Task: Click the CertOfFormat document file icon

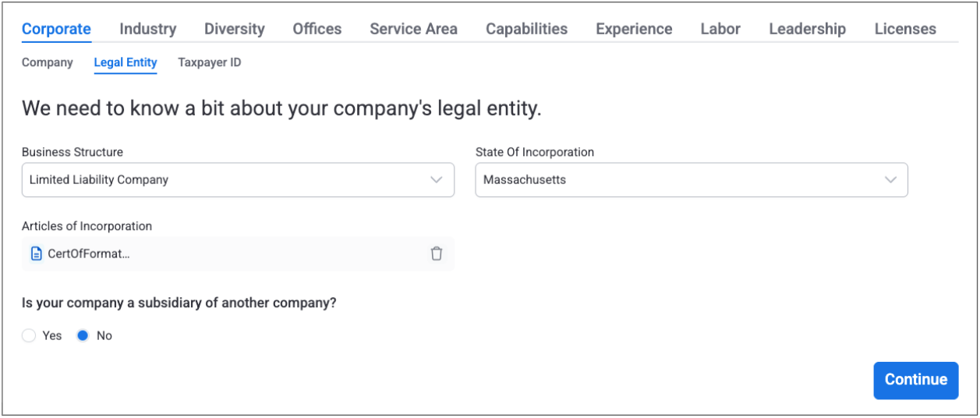Action: coord(36,253)
